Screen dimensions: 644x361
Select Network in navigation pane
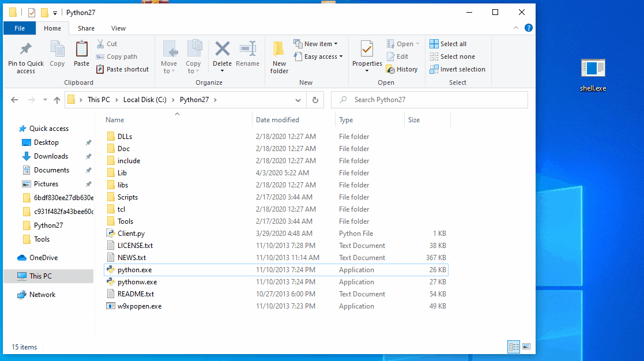(42, 295)
